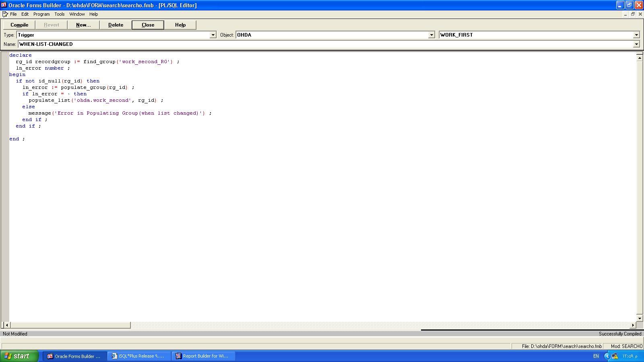
Task: Click the vertical scrollbar down arrow
Action: tap(639, 318)
